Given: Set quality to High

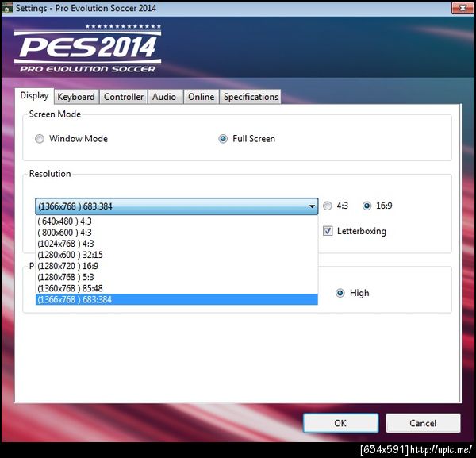Looking at the screenshot, I should click(x=340, y=293).
